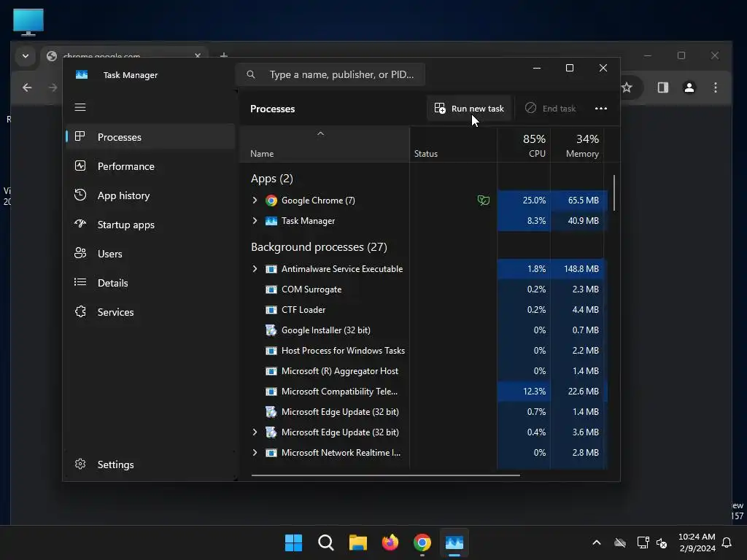Open the Windows Start menu

[293, 542]
